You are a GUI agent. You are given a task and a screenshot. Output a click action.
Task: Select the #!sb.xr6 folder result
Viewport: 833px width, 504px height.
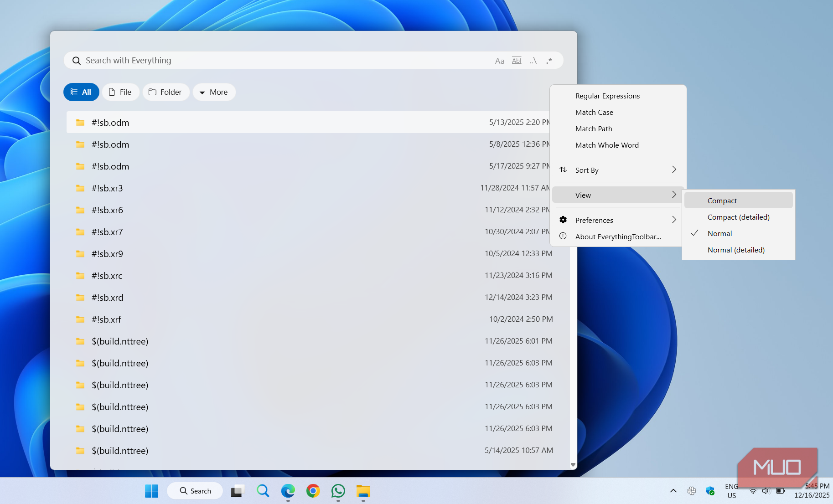click(308, 210)
